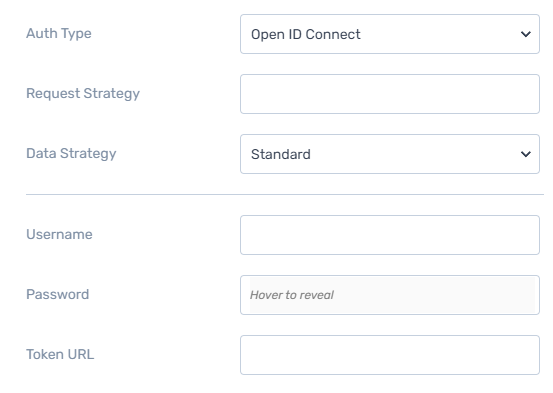Click the divider line above the Username field
Image resolution: width=553 pixels, height=393 pixels.
285,194
